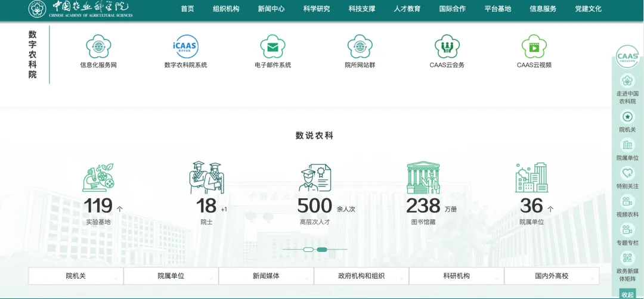Click the 特别关注 heart sidebar icon
Screen dimensions: 644x299
tap(627, 173)
